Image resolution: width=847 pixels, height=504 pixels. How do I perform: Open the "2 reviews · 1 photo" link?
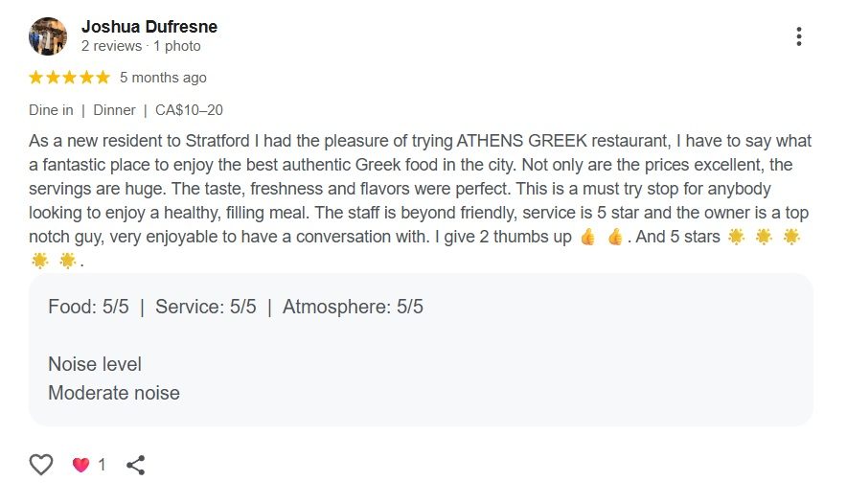pos(141,46)
